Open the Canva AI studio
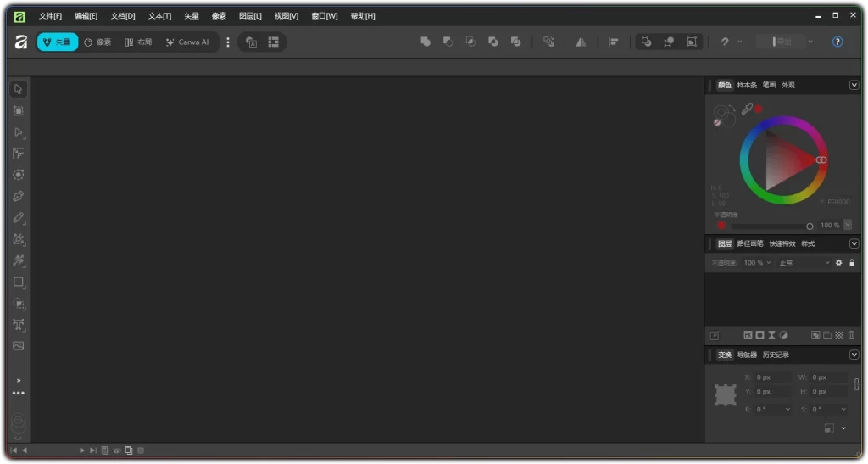The image size is (868, 464). (x=187, y=42)
